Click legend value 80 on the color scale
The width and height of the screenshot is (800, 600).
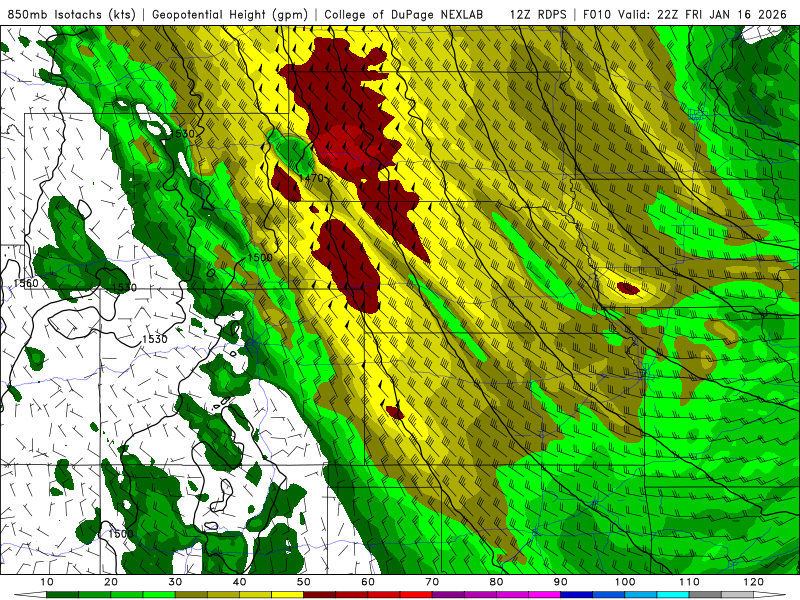(x=496, y=582)
